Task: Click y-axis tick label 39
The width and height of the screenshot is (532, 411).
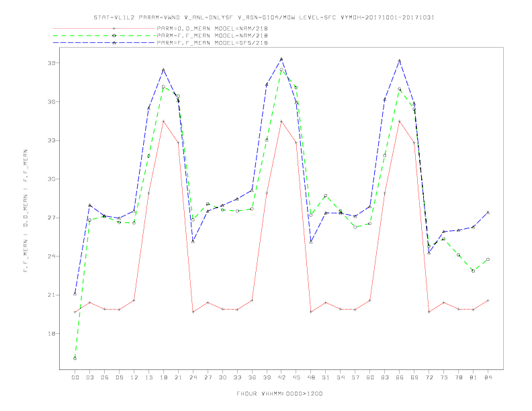Action: (51, 63)
